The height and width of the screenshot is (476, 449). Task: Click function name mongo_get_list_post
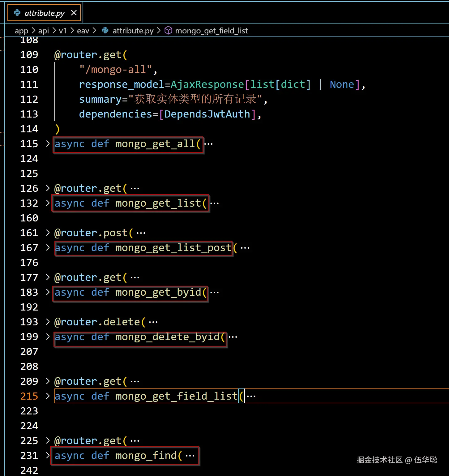coord(173,248)
